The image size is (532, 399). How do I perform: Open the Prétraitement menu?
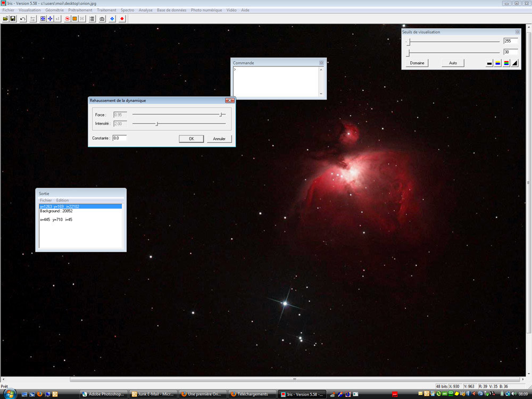pos(80,10)
